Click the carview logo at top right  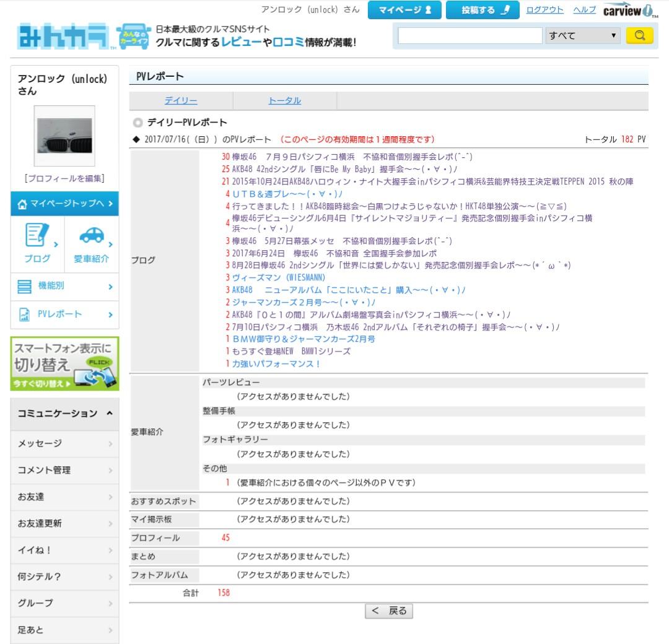629,10
